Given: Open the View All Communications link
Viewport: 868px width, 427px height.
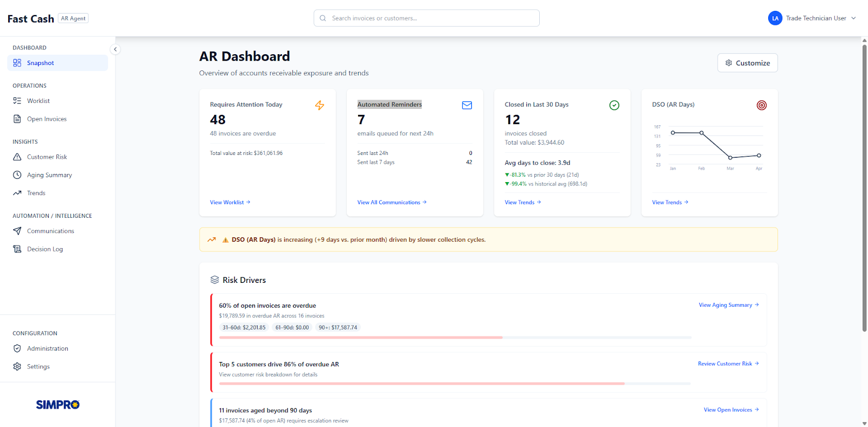Looking at the screenshot, I should [392, 203].
